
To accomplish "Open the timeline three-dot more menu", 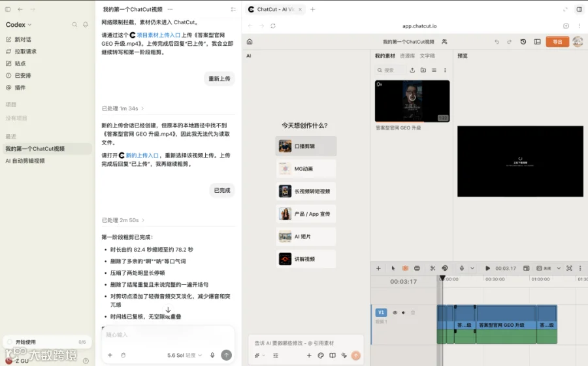I will (580, 268).
